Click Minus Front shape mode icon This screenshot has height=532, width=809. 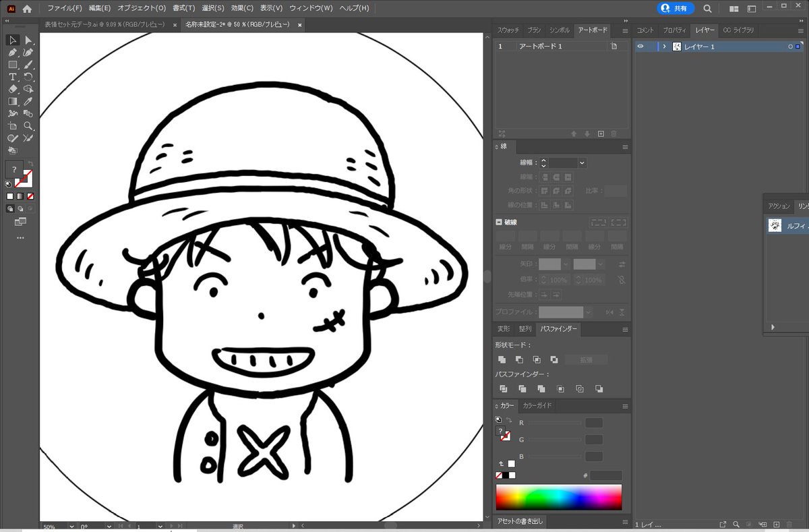pyautogui.click(x=519, y=360)
